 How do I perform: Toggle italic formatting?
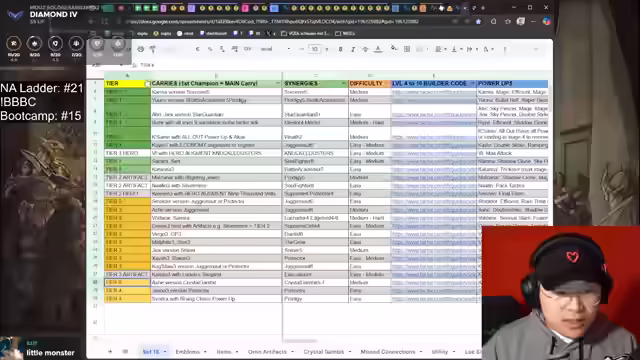tap(353, 49)
